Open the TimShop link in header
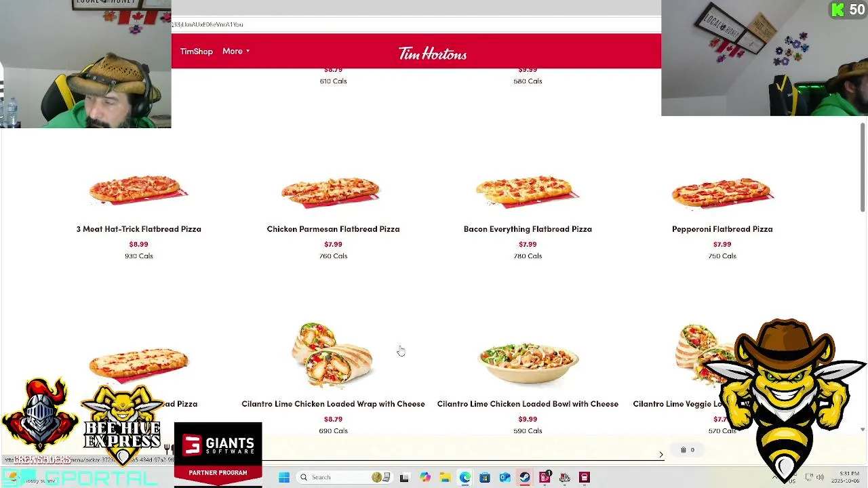Viewport: 868px width, 488px height. point(196,52)
